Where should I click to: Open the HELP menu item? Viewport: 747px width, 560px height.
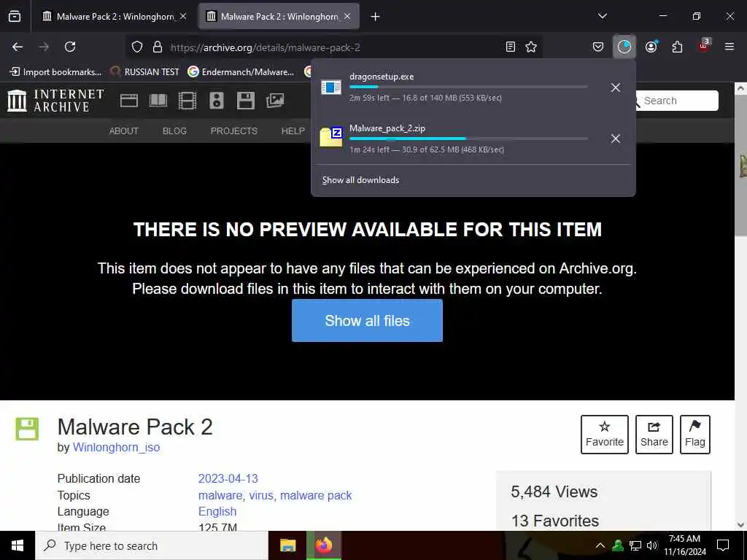[x=293, y=131]
